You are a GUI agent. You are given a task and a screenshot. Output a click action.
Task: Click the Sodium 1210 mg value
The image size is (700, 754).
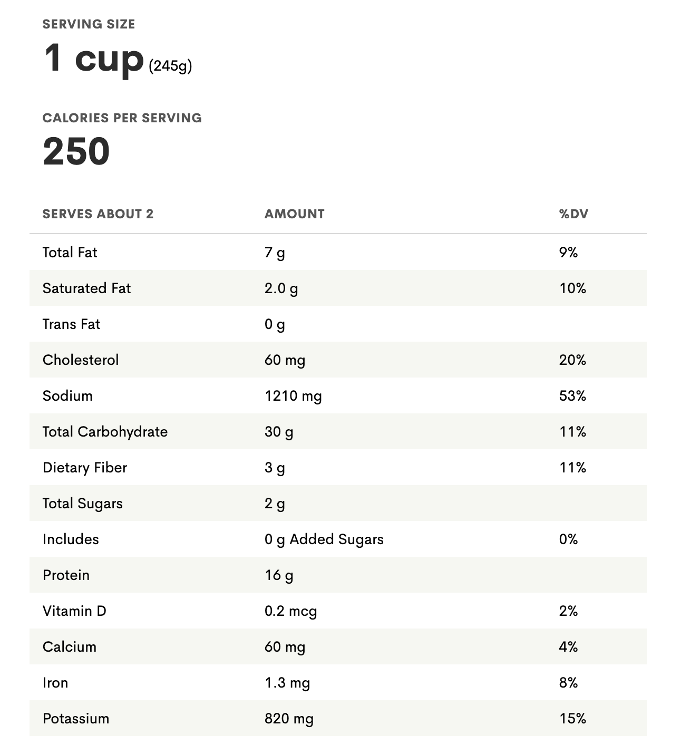[293, 396]
